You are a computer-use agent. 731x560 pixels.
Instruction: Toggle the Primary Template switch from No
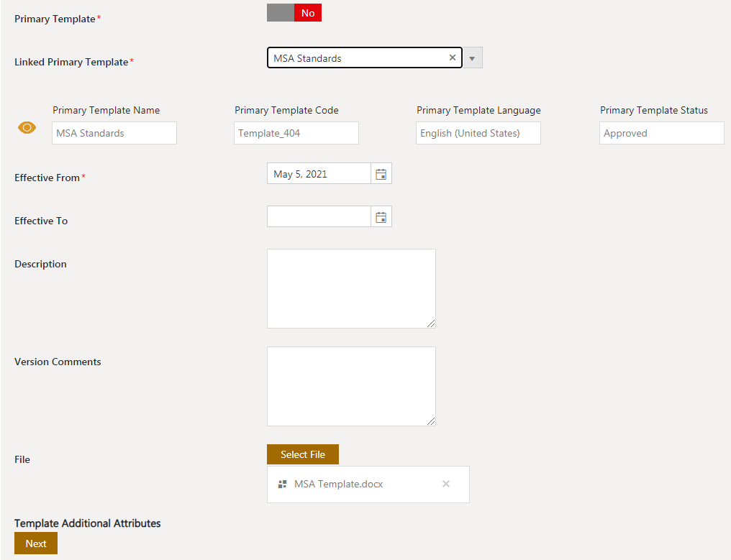coord(294,13)
